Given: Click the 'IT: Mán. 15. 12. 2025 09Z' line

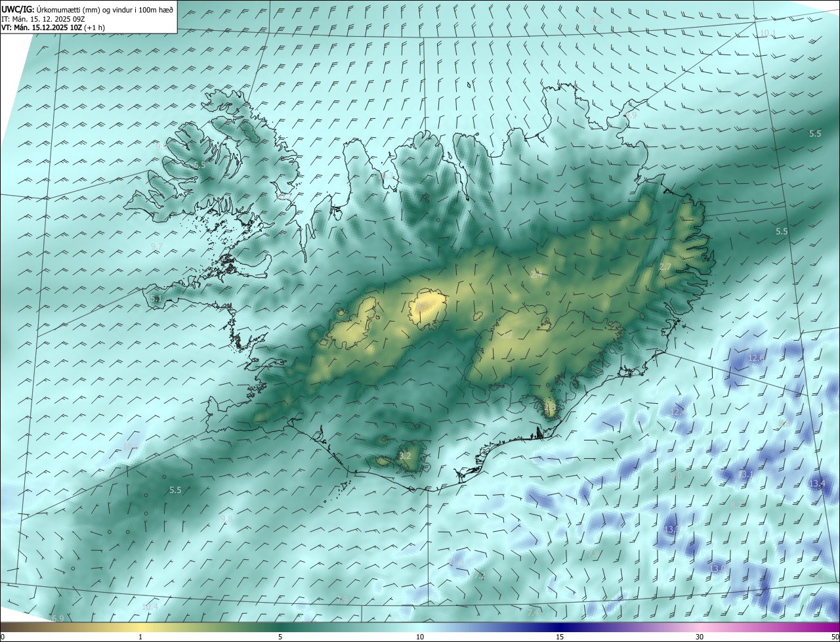Looking at the screenshot, I should (45, 19).
